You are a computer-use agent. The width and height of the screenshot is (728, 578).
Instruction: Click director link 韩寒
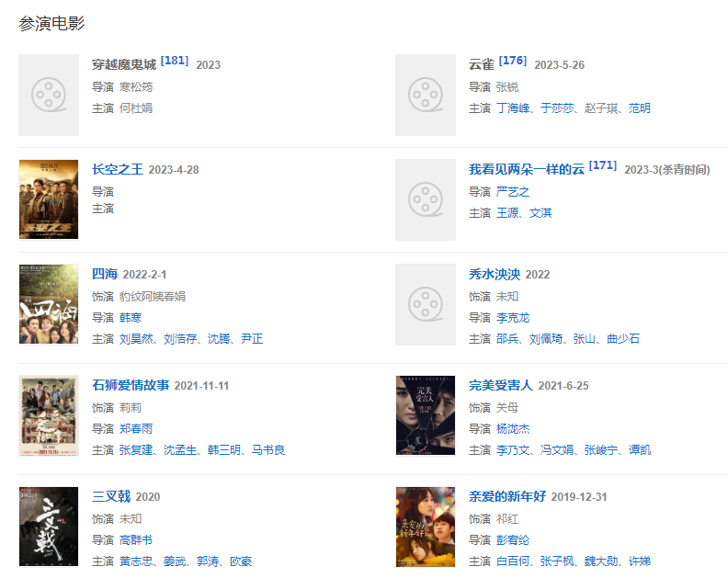[x=131, y=317]
